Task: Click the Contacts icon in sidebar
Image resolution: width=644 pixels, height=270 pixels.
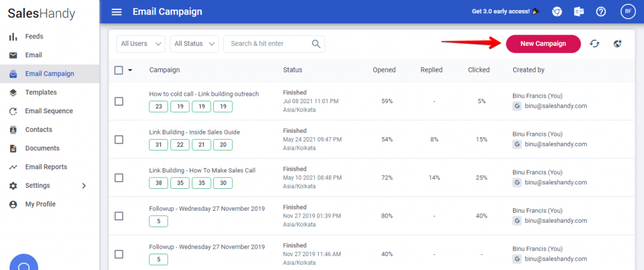Action: pyautogui.click(x=13, y=130)
